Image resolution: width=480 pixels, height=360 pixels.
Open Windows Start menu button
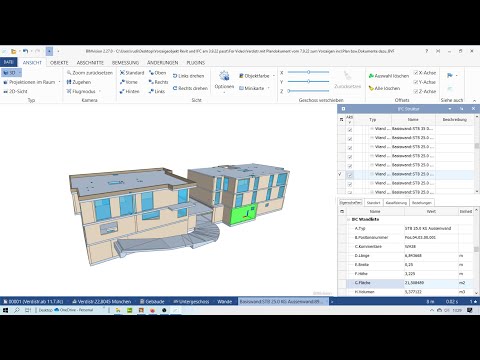pyautogui.click(x=5, y=310)
